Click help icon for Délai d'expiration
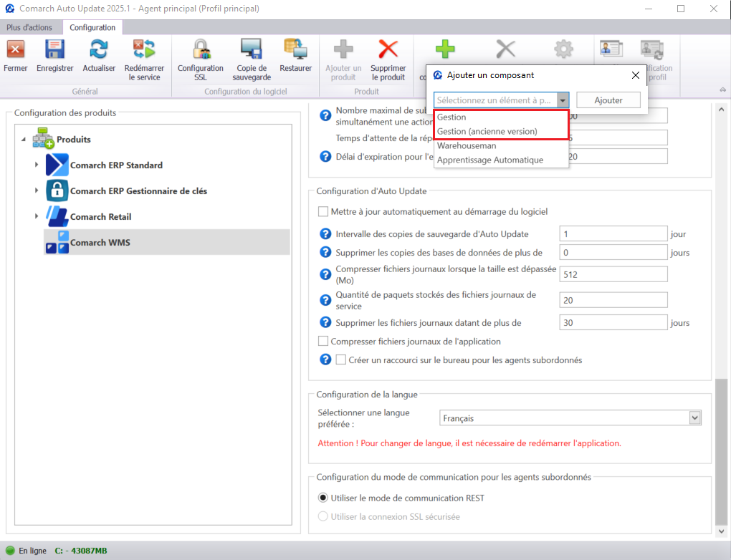The width and height of the screenshot is (731, 560). [325, 157]
